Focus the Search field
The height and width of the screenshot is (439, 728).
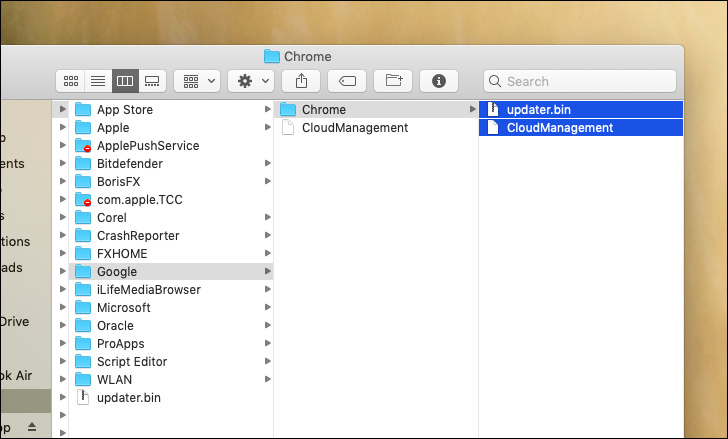tap(580, 82)
